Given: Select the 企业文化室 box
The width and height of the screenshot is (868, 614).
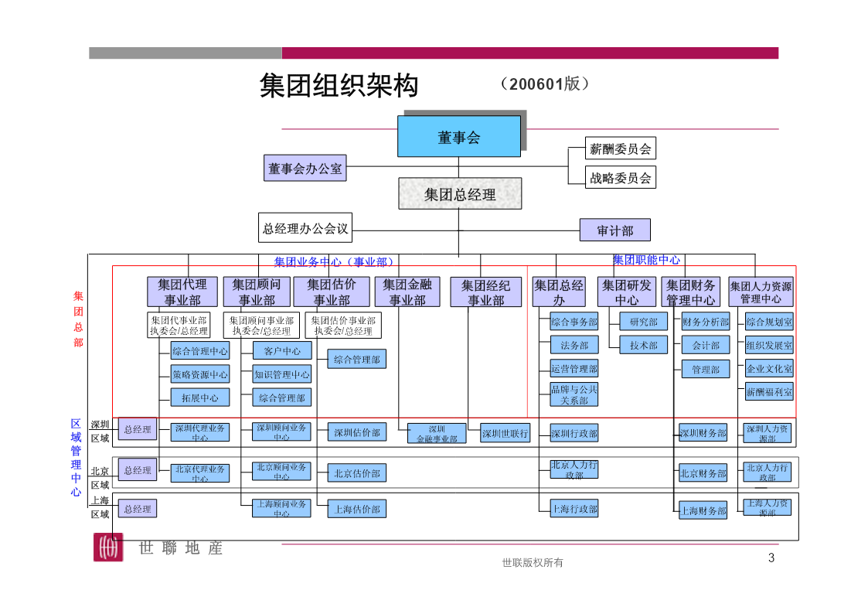Looking at the screenshot, I should 769,368.
